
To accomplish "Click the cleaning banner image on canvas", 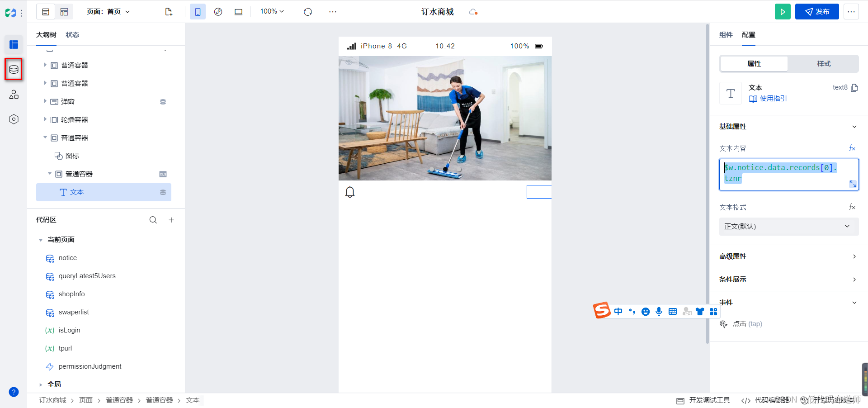I will tap(445, 118).
